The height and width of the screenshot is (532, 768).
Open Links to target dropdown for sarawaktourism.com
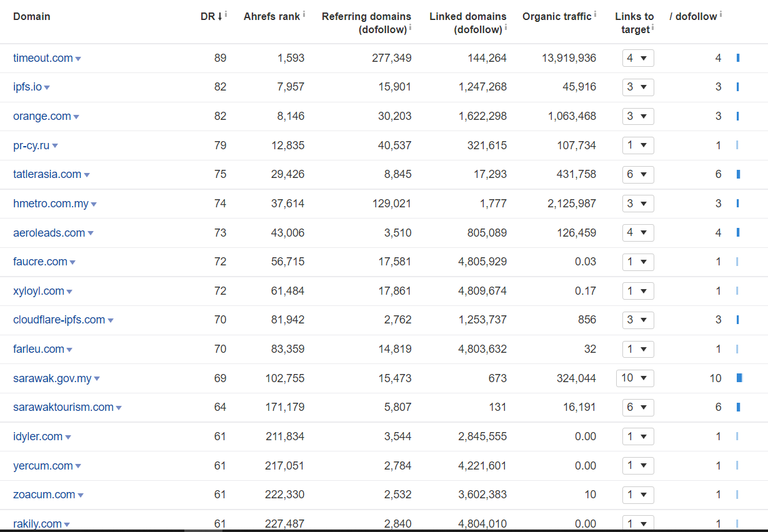(x=638, y=407)
